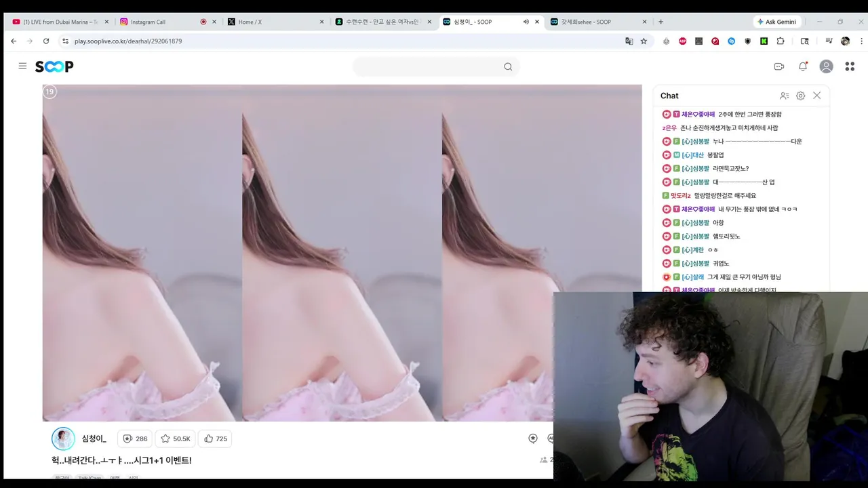Click the 286 subscribe button

click(135, 439)
